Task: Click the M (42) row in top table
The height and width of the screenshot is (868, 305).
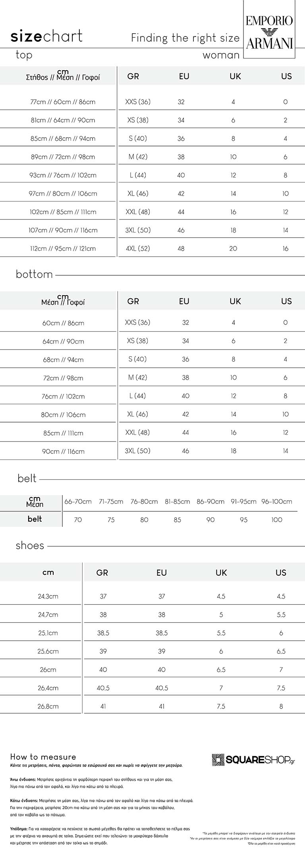Action: tap(152, 157)
